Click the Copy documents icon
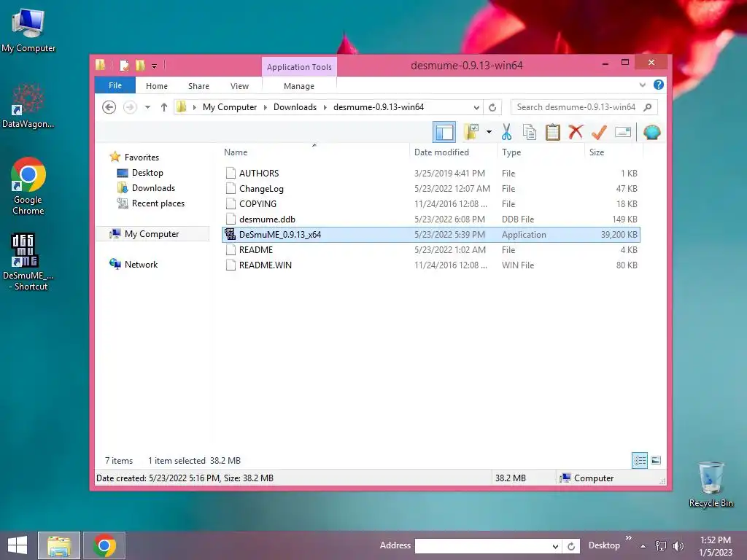Image resolution: width=747 pixels, height=560 pixels. click(x=530, y=132)
